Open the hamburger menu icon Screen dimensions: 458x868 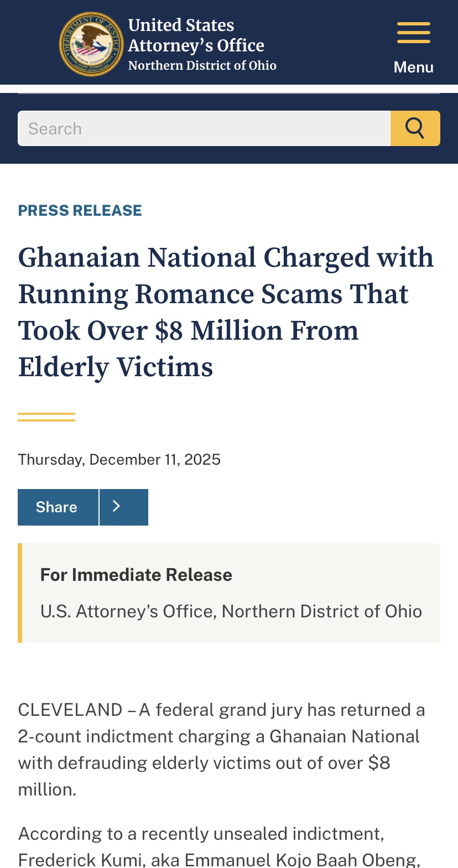pyautogui.click(x=413, y=33)
